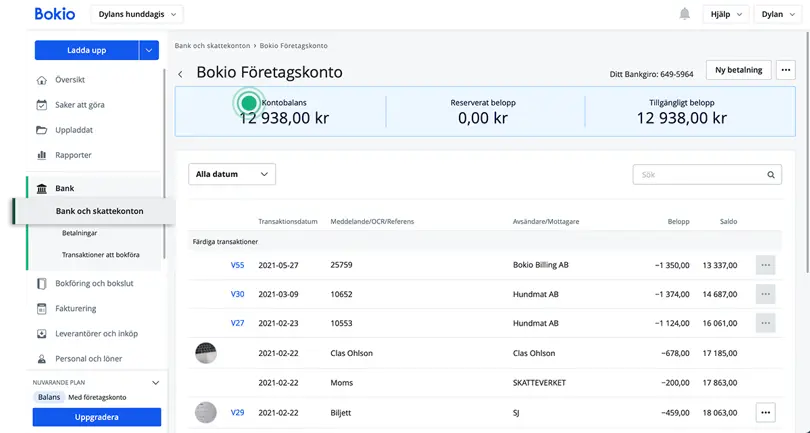Viewport: 810px width, 433px height.
Task: Open Uppladdat in the sidebar
Action: 74,130
